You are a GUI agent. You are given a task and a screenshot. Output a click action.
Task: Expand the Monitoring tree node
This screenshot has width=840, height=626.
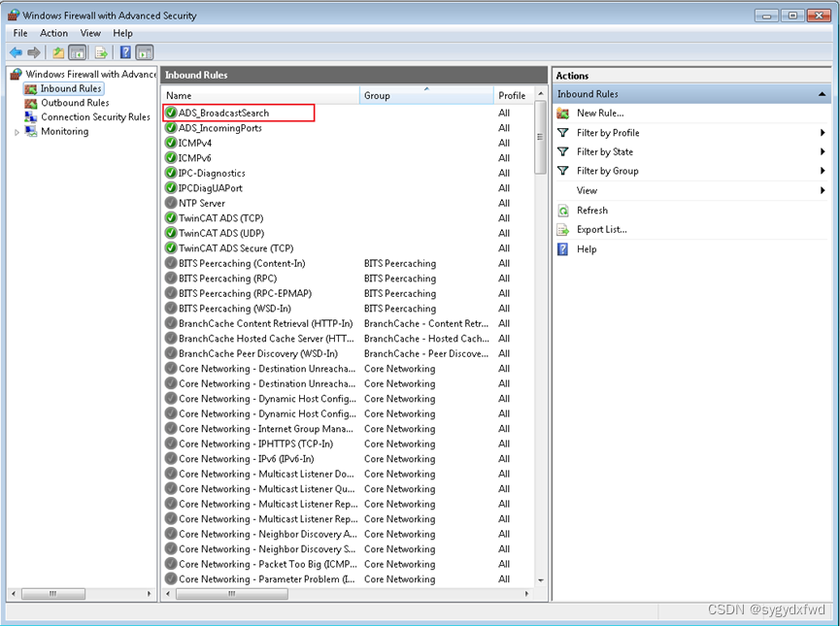[17, 132]
